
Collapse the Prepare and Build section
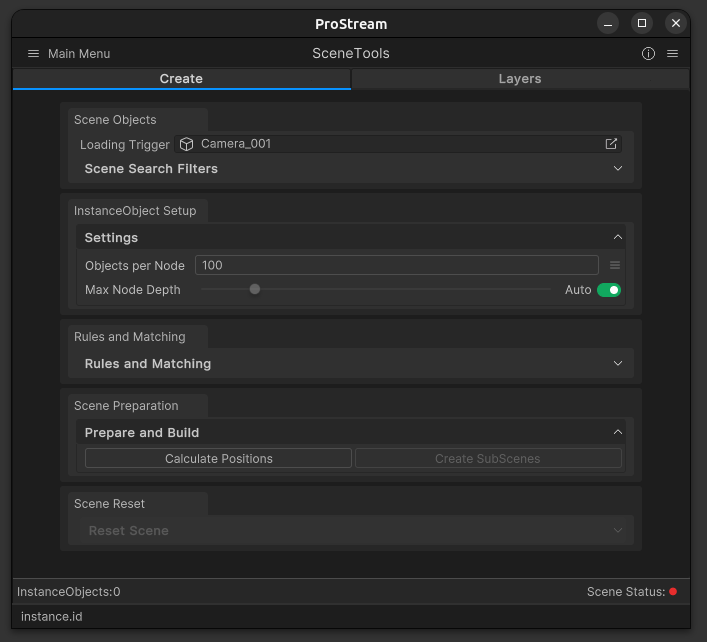pos(618,432)
